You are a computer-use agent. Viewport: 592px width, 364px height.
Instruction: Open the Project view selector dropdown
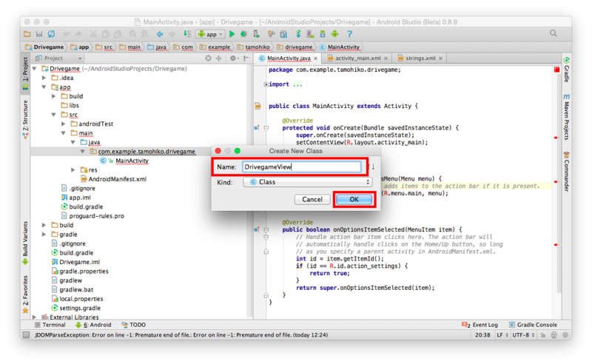tap(58, 58)
